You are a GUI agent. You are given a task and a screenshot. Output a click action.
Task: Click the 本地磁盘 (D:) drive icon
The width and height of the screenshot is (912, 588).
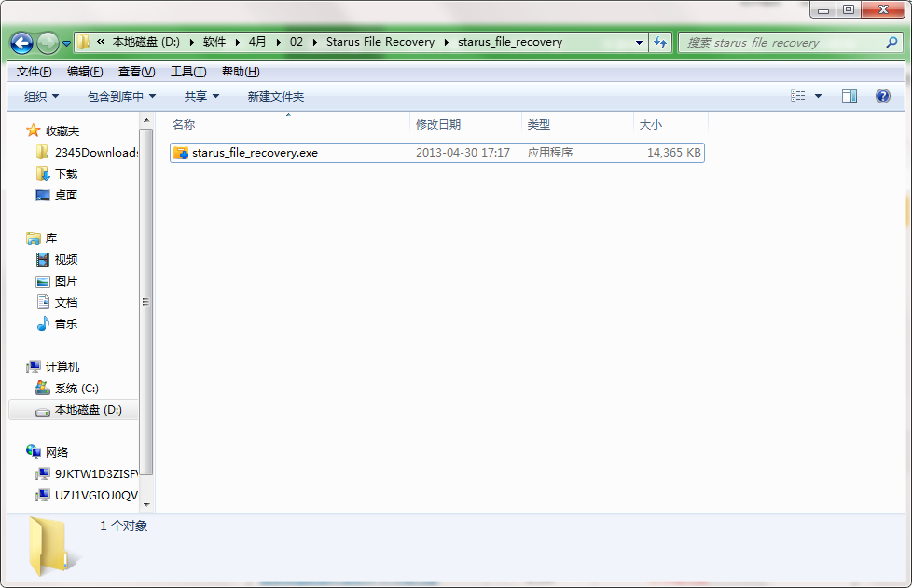tap(43, 412)
